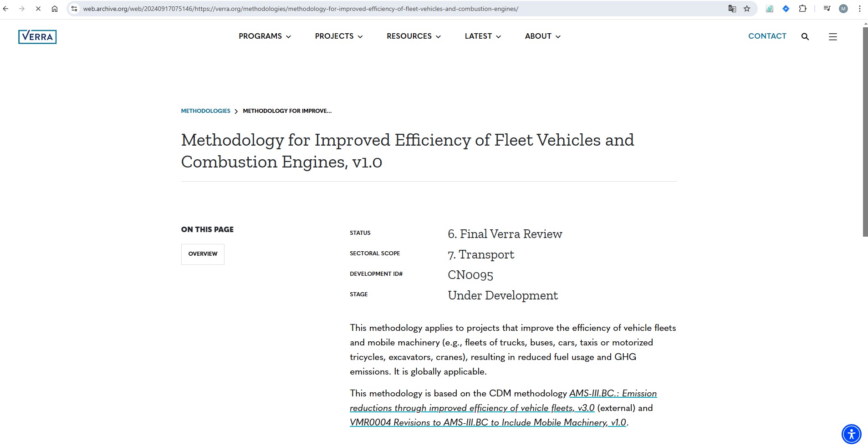
Task: Click the Verra logo
Action: click(37, 37)
